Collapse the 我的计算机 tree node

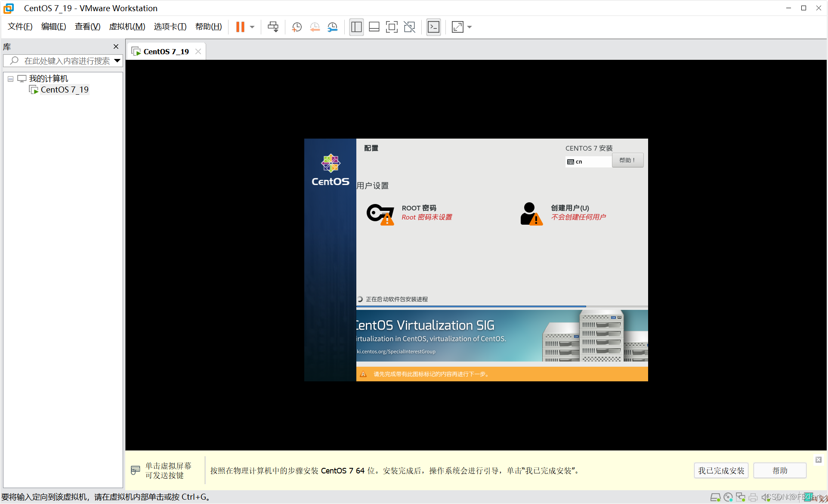click(x=10, y=79)
